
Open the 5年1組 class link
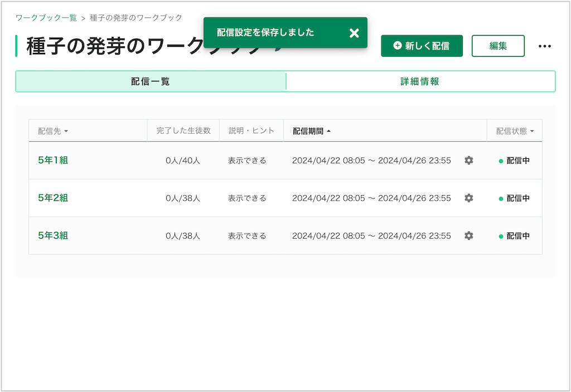(53, 160)
